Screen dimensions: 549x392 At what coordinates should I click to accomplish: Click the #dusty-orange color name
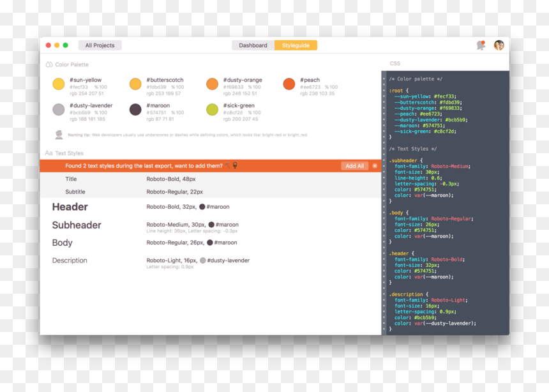tap(243, 80)
